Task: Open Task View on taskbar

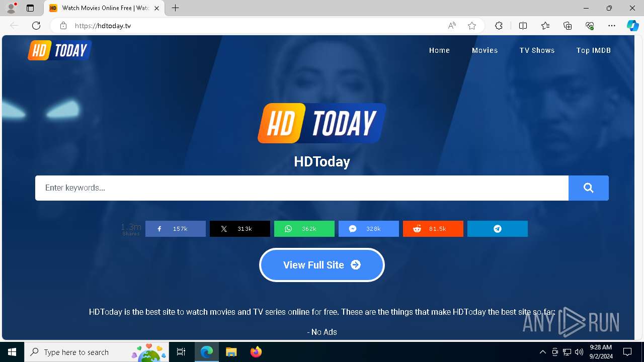Action: (x=181, y=352)
